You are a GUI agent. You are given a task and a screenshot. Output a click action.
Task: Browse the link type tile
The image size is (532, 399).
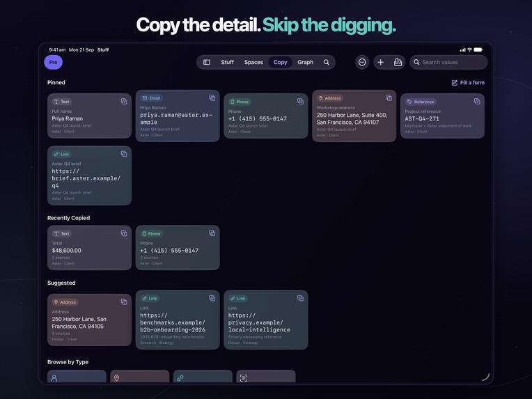(203, 376)
